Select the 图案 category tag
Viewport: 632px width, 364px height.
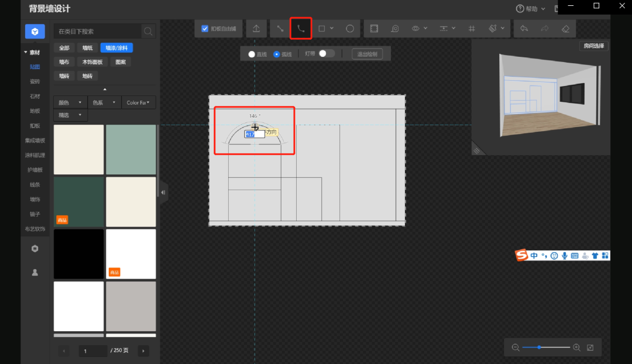pos(121,62)
